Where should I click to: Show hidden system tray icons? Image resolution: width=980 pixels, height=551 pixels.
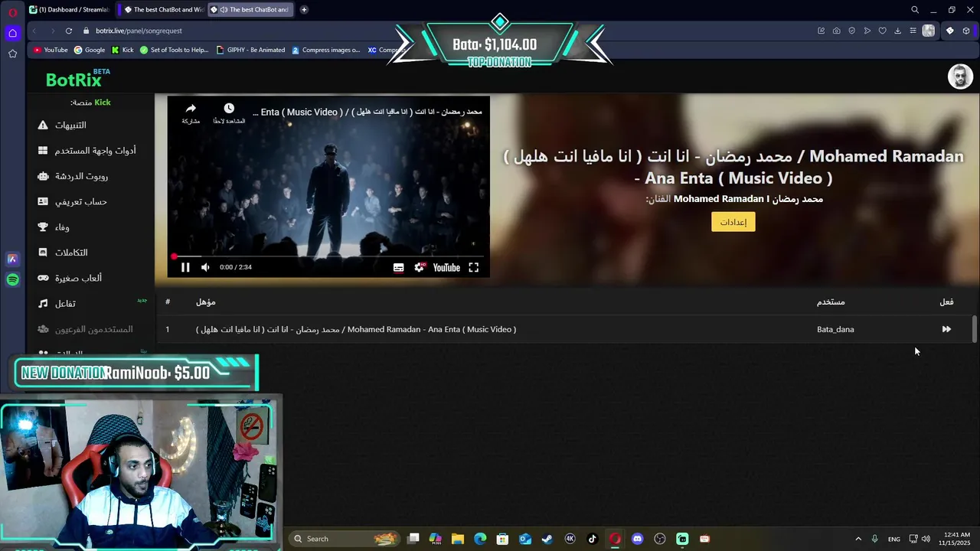click(x=858, y=539)
